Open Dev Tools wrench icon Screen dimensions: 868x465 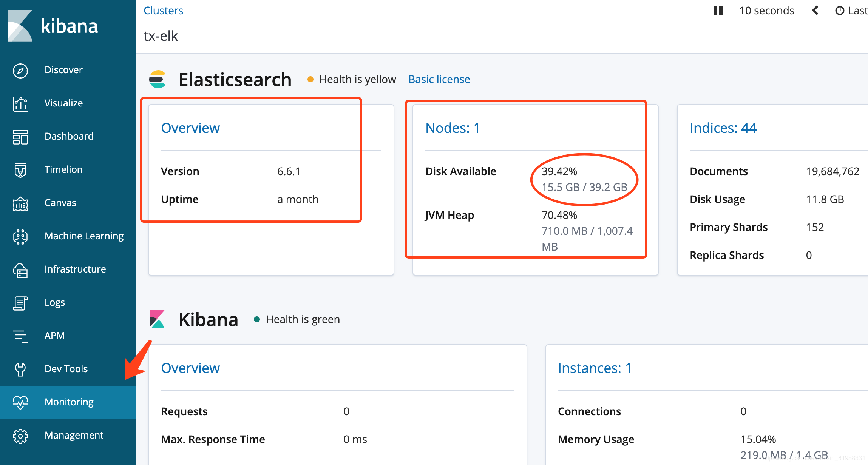20,369
